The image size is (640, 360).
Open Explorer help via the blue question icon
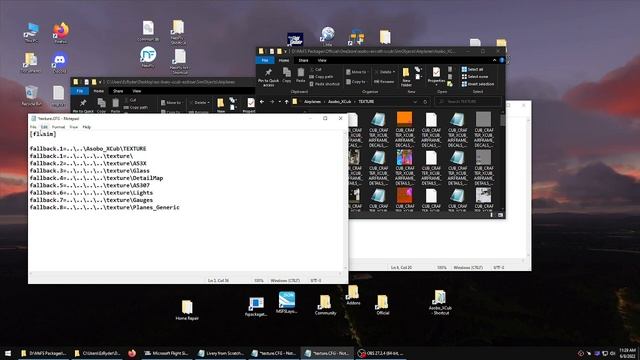coord(502,60)
